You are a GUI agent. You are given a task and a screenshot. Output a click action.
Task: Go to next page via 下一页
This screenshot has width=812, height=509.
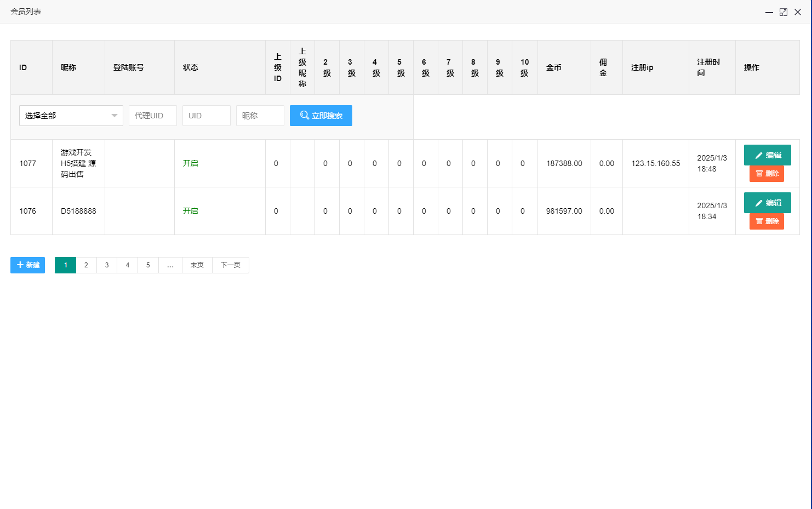pyautogui.click(x=230, y=265)
